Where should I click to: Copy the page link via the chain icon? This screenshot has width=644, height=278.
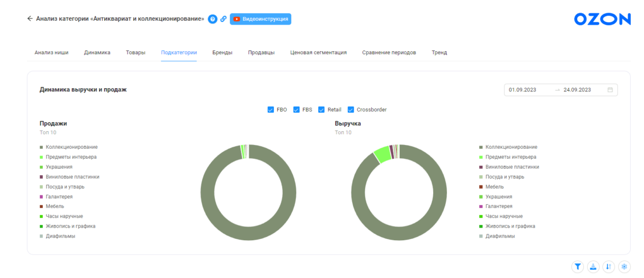(223, 19)
